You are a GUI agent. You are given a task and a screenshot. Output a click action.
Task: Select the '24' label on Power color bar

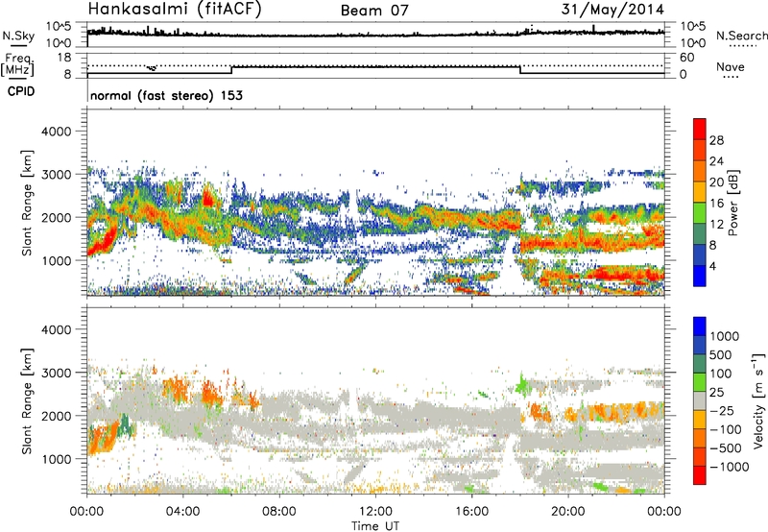click(716, 161)
